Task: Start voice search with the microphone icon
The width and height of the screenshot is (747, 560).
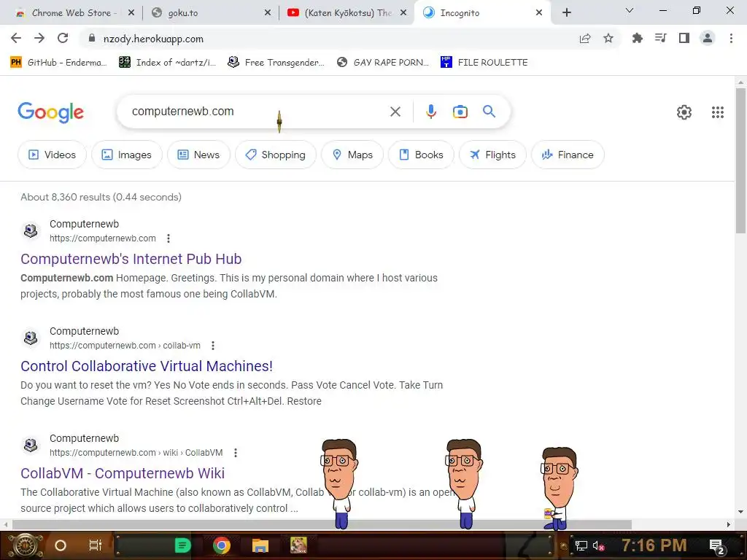Action: [430, 112]
